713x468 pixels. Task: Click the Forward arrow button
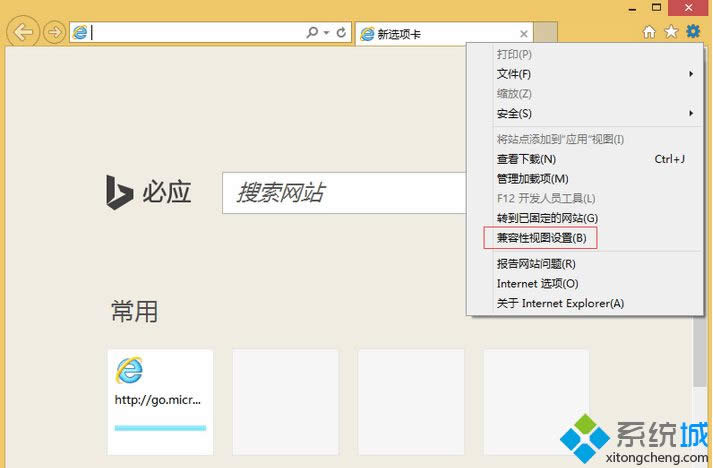pyautogui.click(x=54, y=33)
